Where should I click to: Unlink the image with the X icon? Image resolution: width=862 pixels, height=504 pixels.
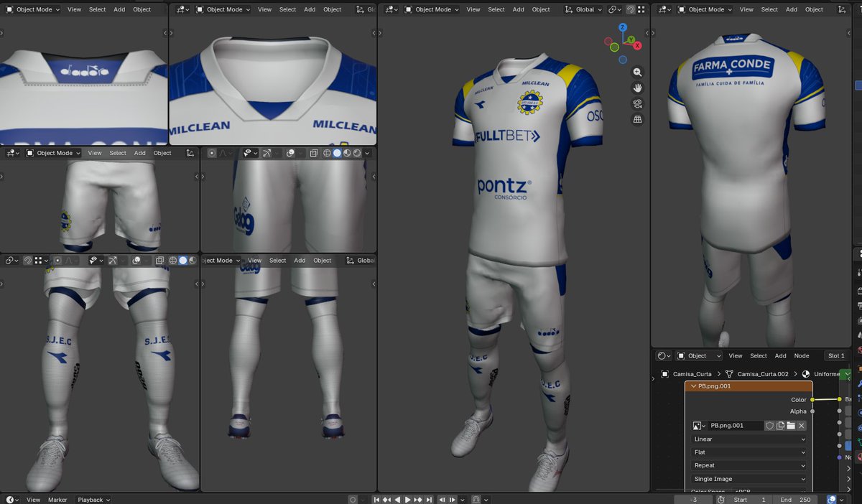pyautogui.click(x=802, y=426)
